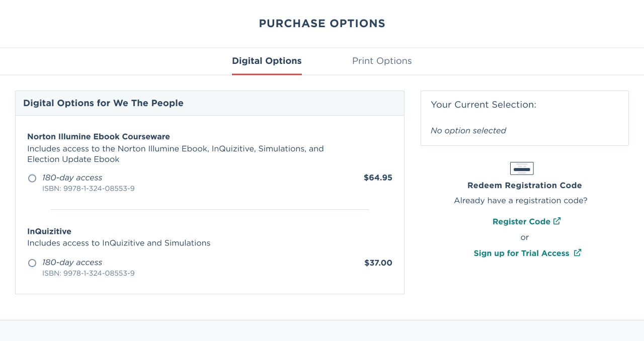Click external-link icon beside Trial Access

578,252
